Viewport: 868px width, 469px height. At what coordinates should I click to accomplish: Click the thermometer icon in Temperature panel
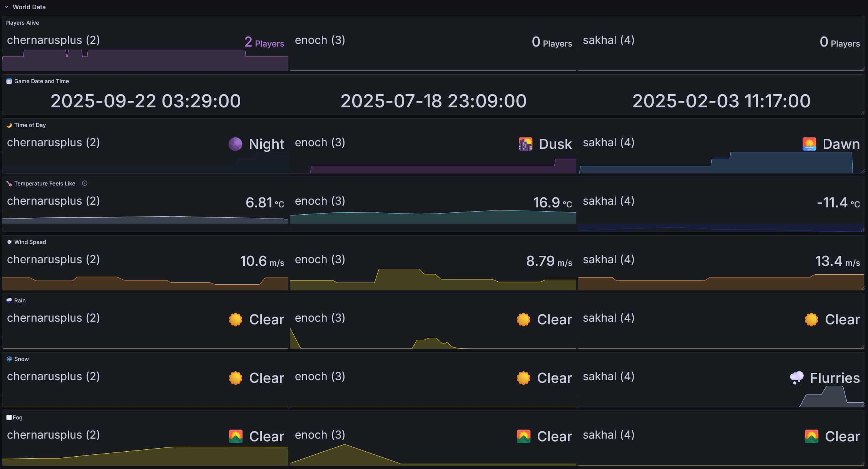(x=9, y=184)
